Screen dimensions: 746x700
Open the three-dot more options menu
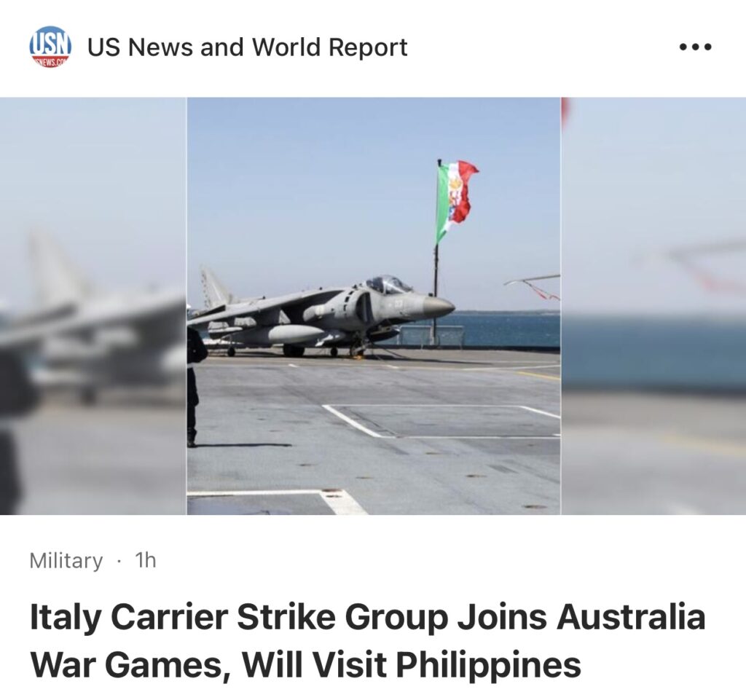tap(696, 47)
